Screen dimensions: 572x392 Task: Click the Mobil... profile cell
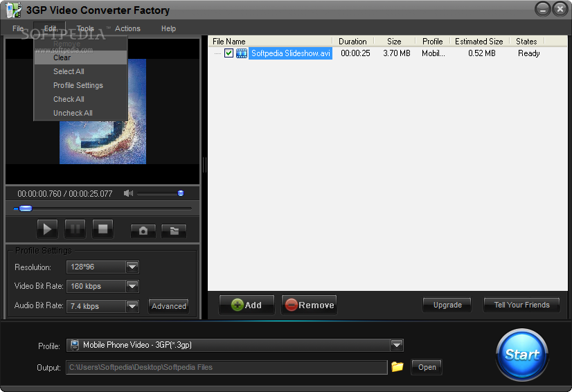434,53
